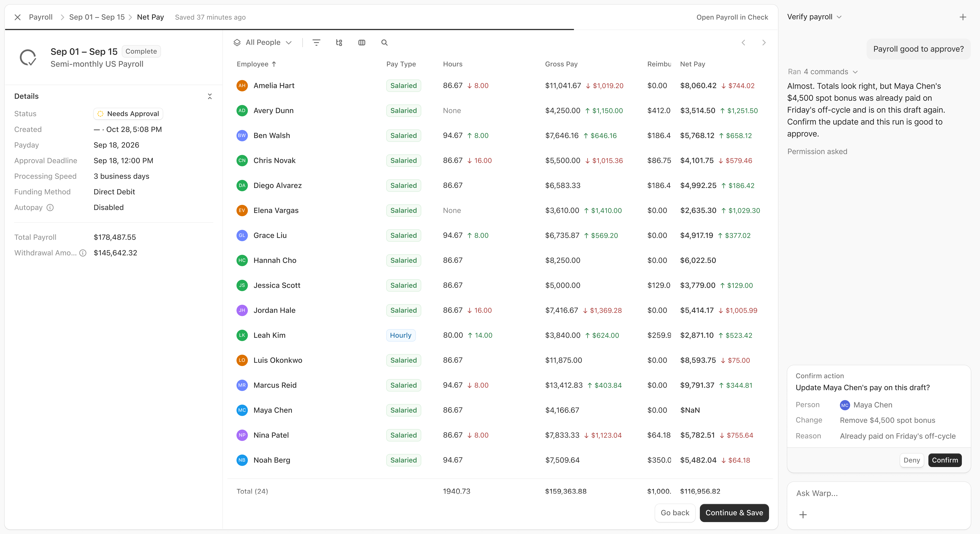This screenshot has width=980, height=534.
Task: Open the filter icon in table toolbar
Action: (316, 42)
